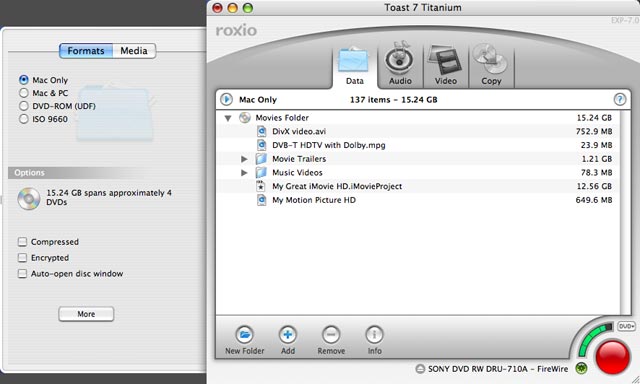The image size is (640, 384).
Task: Switch to the Copy tab
Action: [491, 64]
